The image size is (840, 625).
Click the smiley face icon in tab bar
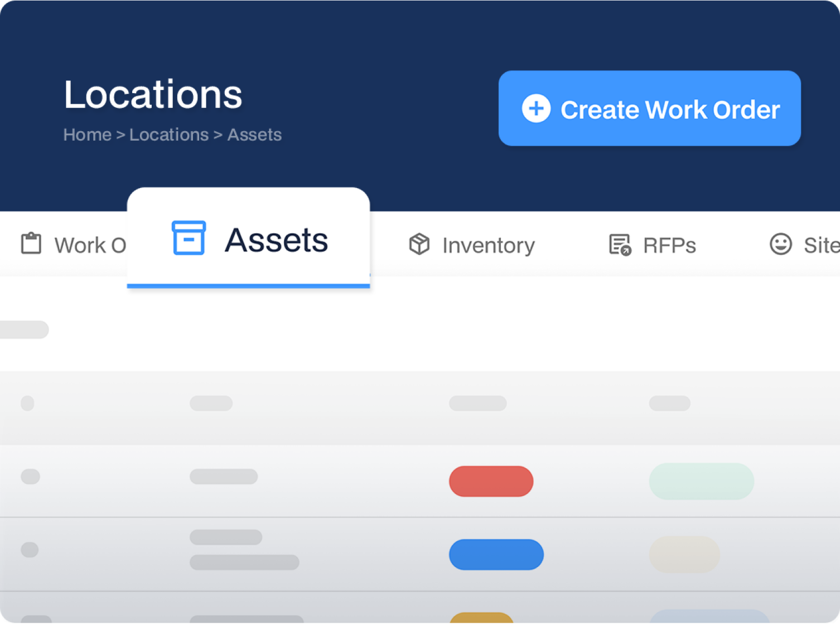[x=780, y=244]
